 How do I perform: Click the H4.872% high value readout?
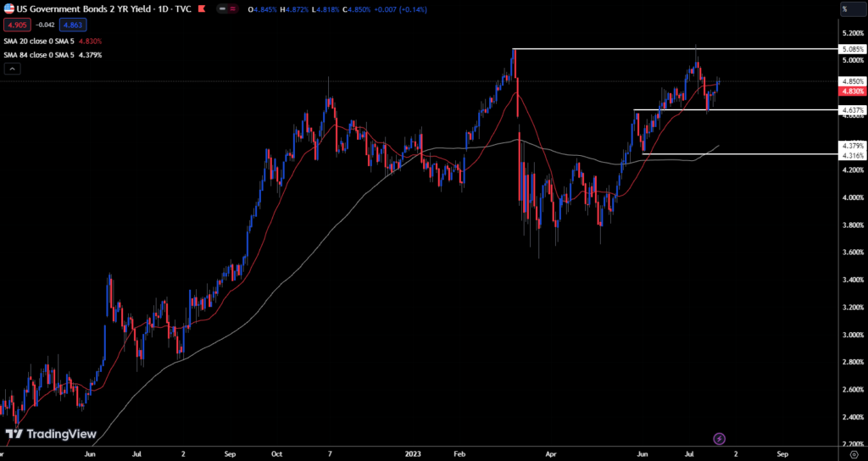click(x=295, y=10)
